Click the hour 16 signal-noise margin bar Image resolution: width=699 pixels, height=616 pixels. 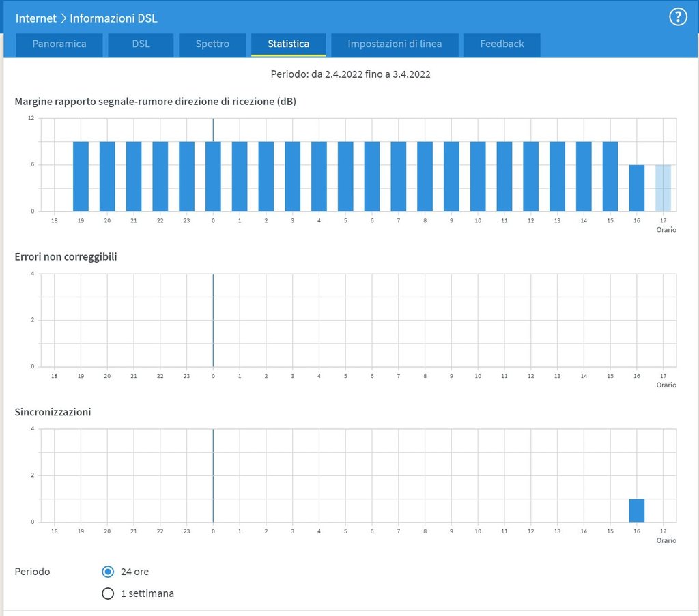(x=636, y=188)
